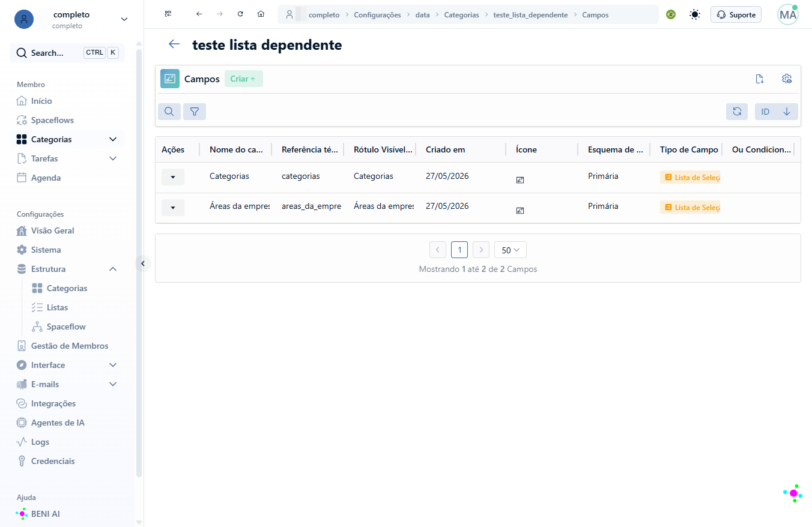
Task: Toggle the ID sort direction button
Action: 787,112
